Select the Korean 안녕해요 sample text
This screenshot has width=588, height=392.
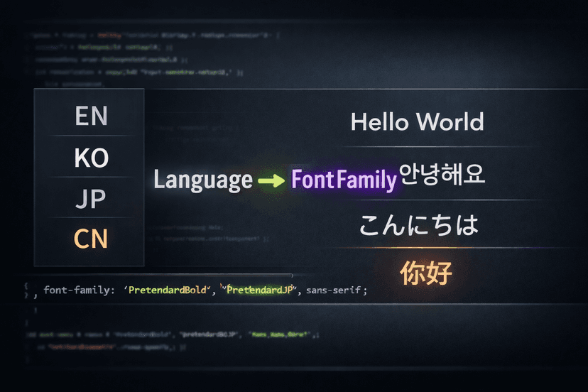[442, 174]
